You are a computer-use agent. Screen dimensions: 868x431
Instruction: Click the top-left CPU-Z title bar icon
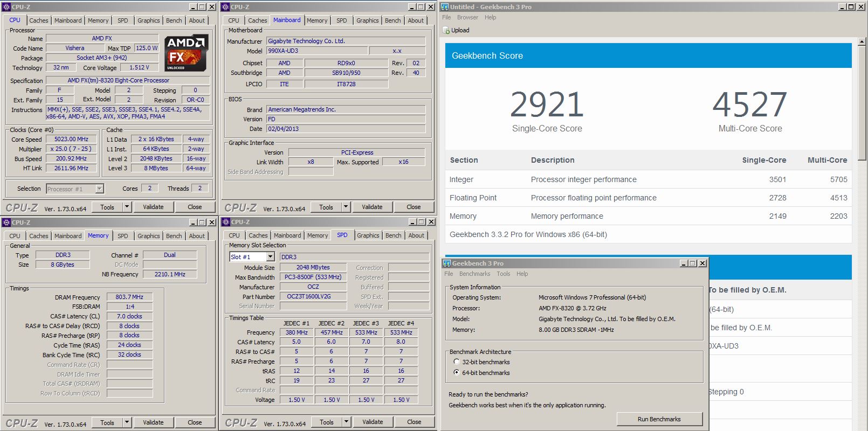click(6, 7)
